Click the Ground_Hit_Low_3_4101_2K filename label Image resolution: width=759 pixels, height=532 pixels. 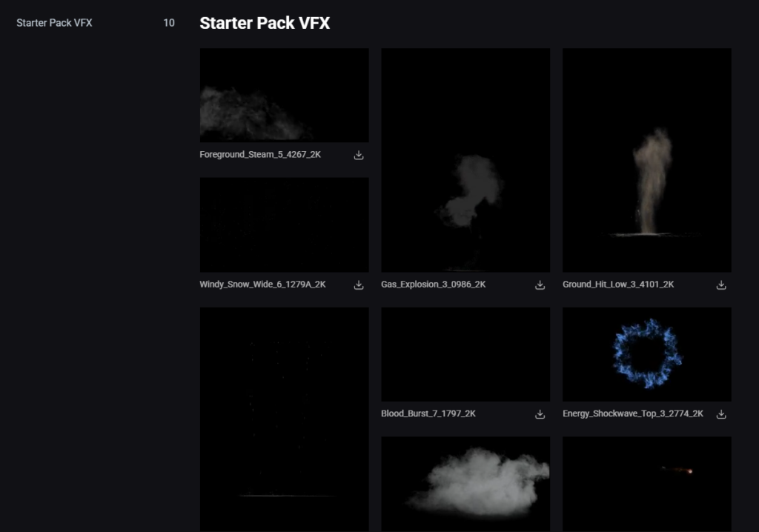[x=618, y=285]
